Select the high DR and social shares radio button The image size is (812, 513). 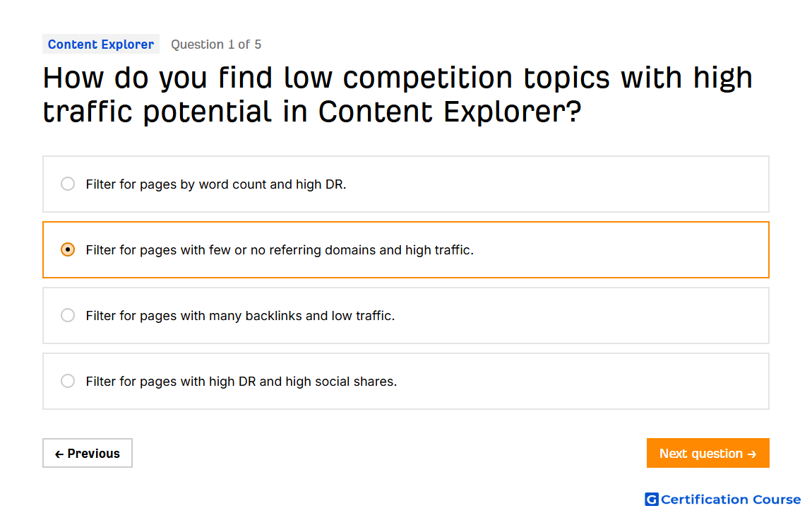coord(68,382)
